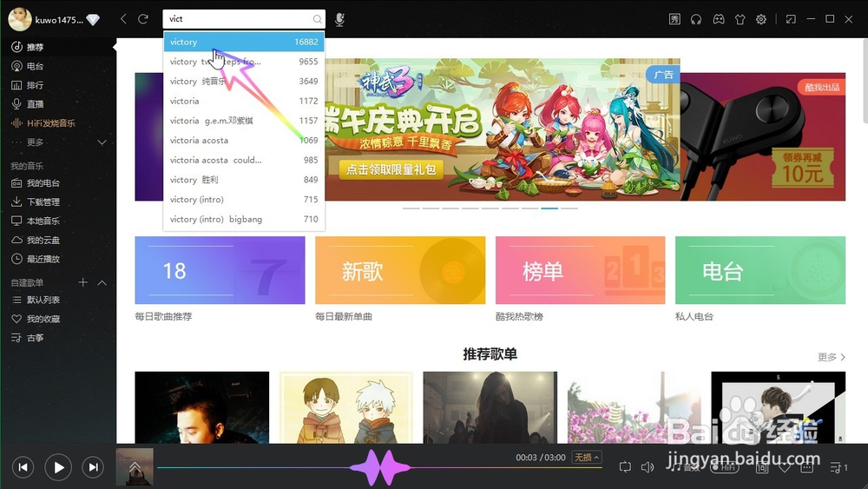Select 排行 in the sidebar

(57, 85)
